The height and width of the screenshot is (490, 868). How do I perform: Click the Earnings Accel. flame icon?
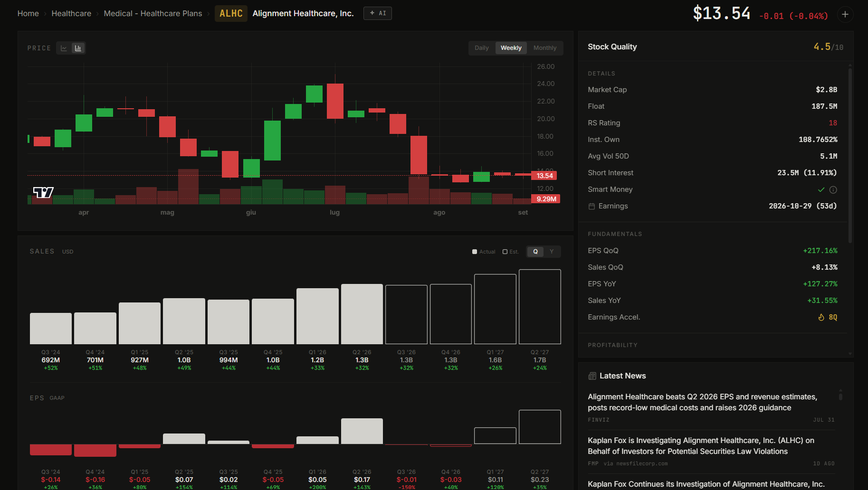[821, 317]
